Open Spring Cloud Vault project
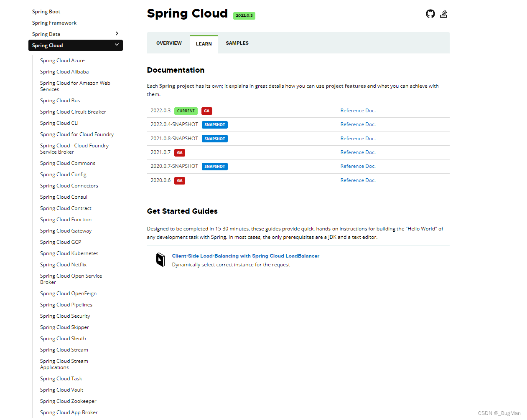 pyautogui.click(x=61, y=390)
